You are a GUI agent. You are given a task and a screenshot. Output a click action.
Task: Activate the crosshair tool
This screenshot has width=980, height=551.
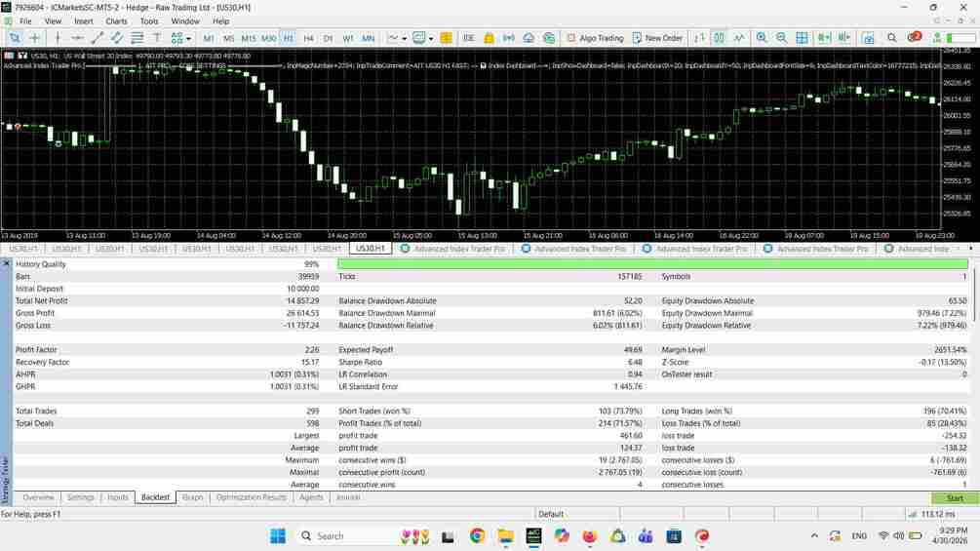35,38
